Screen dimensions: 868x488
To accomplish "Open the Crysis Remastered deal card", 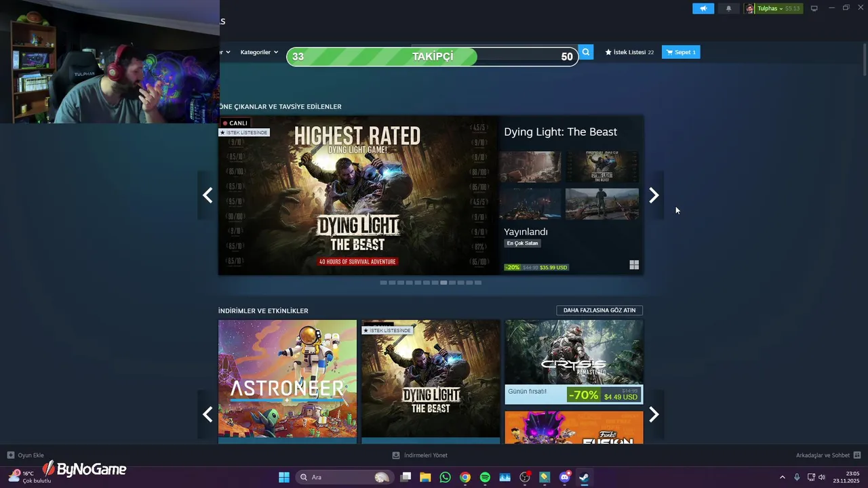I will [x=574, y=361].
